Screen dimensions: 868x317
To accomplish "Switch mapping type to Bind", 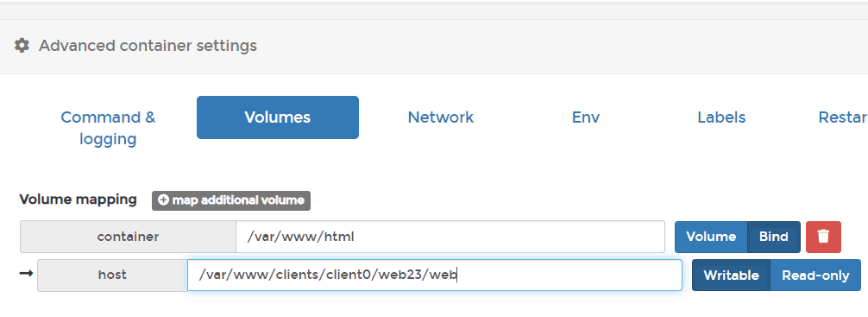I will [773, 237].
